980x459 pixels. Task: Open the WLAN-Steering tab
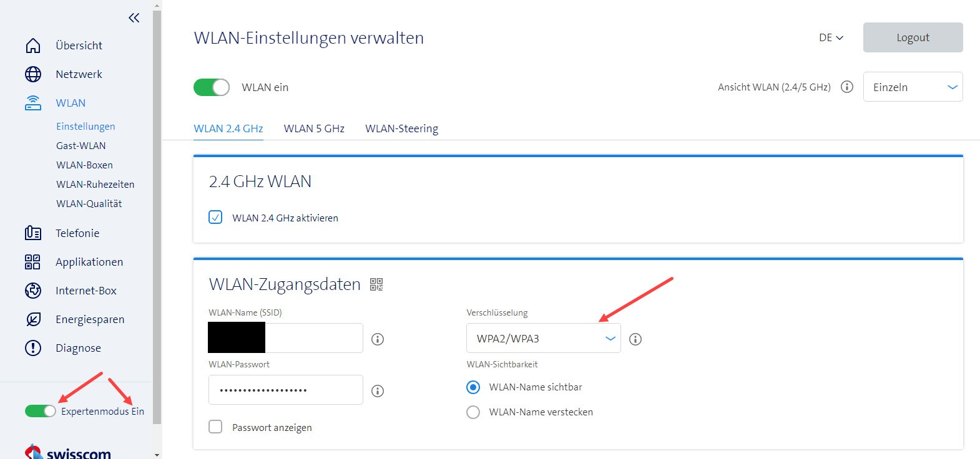pos(401,128)
